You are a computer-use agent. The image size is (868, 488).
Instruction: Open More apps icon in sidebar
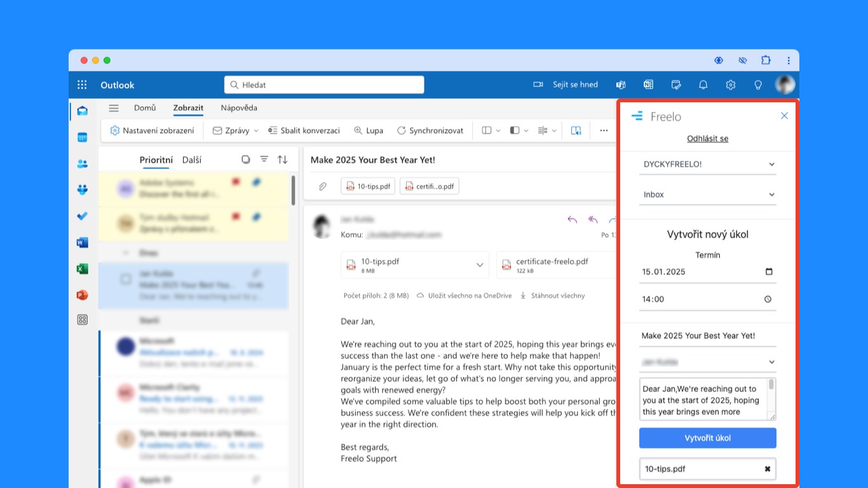82,320
